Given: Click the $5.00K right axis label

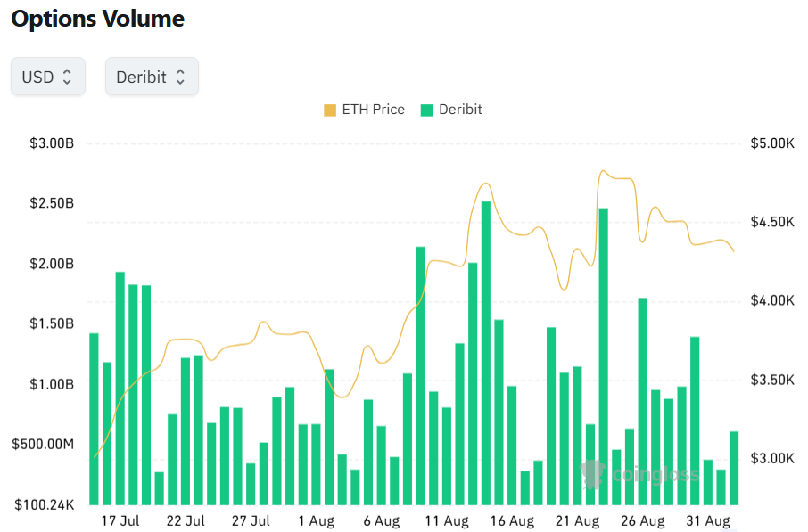Looking at the screenshot, I should (772, 143).
